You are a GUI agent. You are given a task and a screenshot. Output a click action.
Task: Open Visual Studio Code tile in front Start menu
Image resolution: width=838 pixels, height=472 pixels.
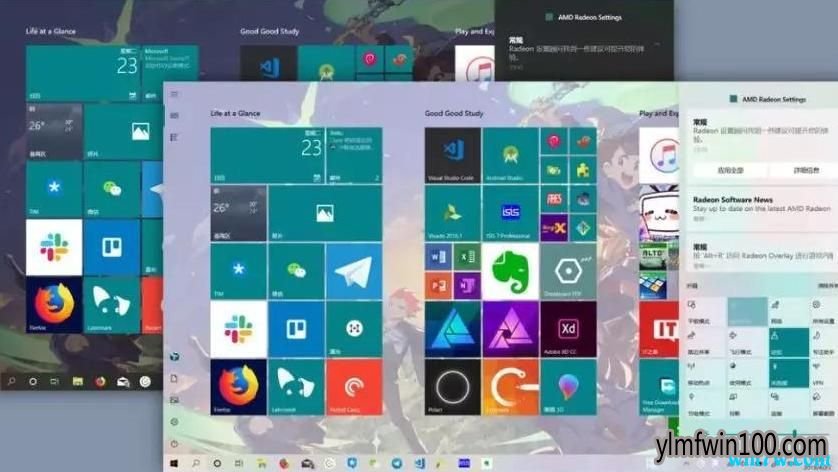(453, 156)
